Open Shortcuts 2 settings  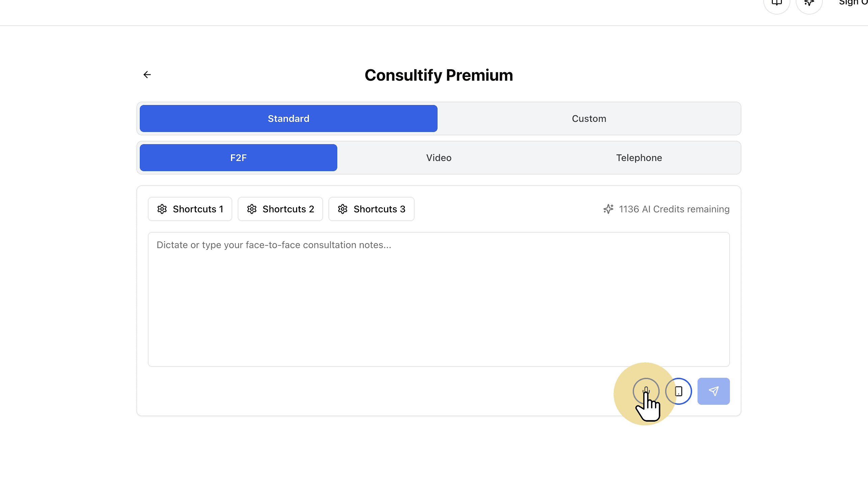280,209
